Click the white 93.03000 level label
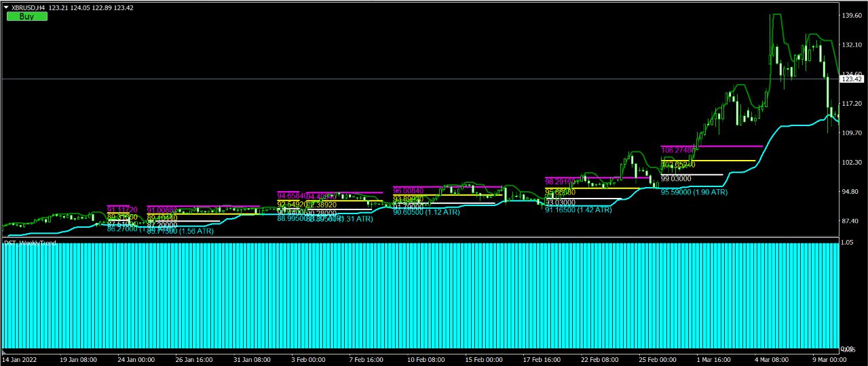The image size is (868, 366). tap(561, 202)
